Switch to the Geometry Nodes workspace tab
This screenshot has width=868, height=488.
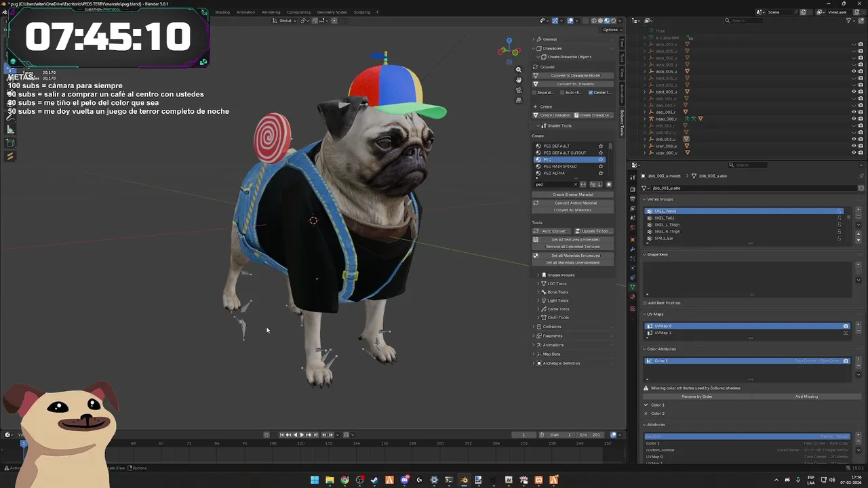point(332,12)
